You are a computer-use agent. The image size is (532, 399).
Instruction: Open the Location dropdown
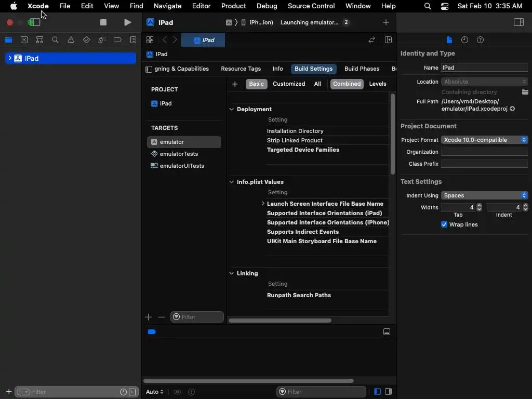point(484,82)
